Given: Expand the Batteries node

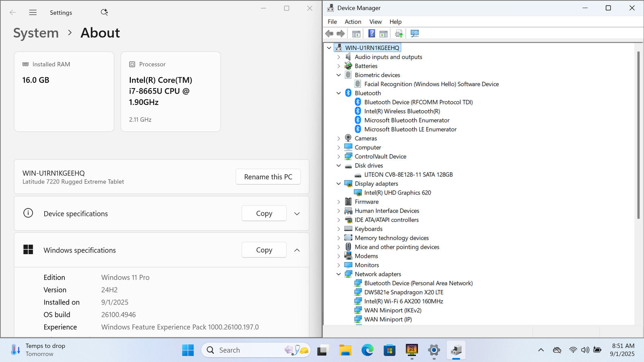Looking at the screenshot, I should [x=339, y=66].
